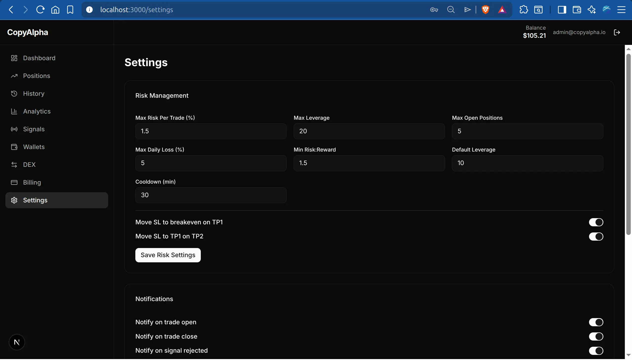
Task: Click the browser reload icon
Action: [x=40, y=10]
